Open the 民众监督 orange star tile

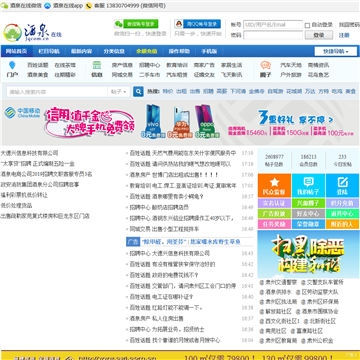pos(275,186)
